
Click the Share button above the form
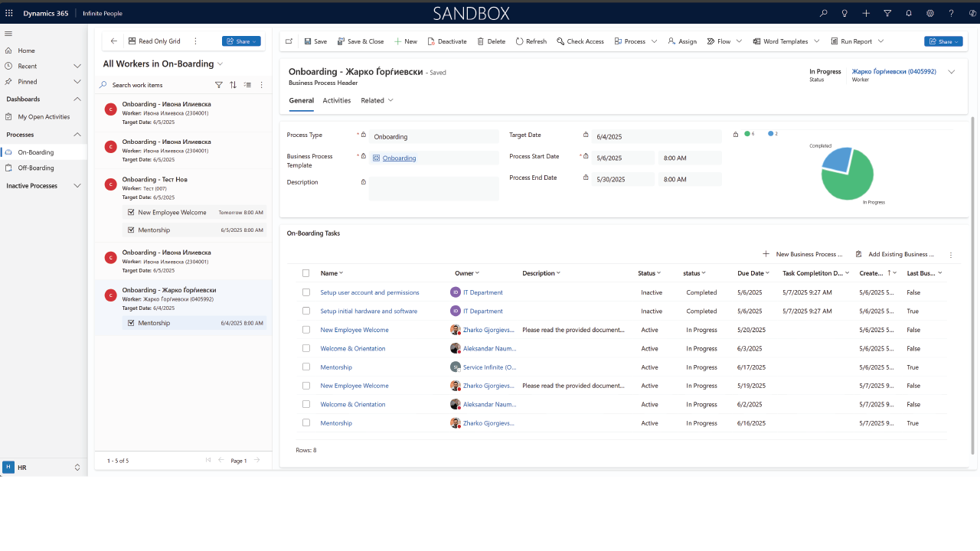pos(943,41)
